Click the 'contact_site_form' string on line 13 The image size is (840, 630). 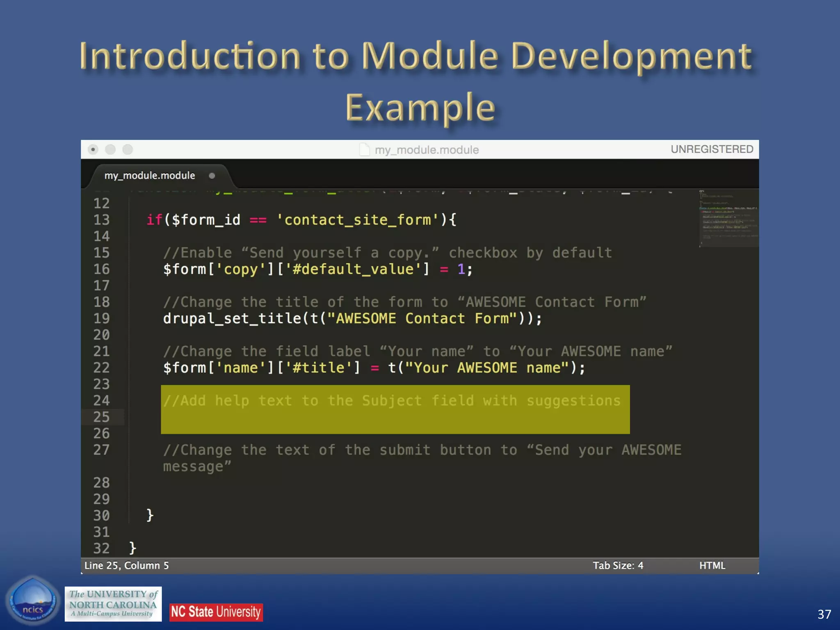click(358, 220)
